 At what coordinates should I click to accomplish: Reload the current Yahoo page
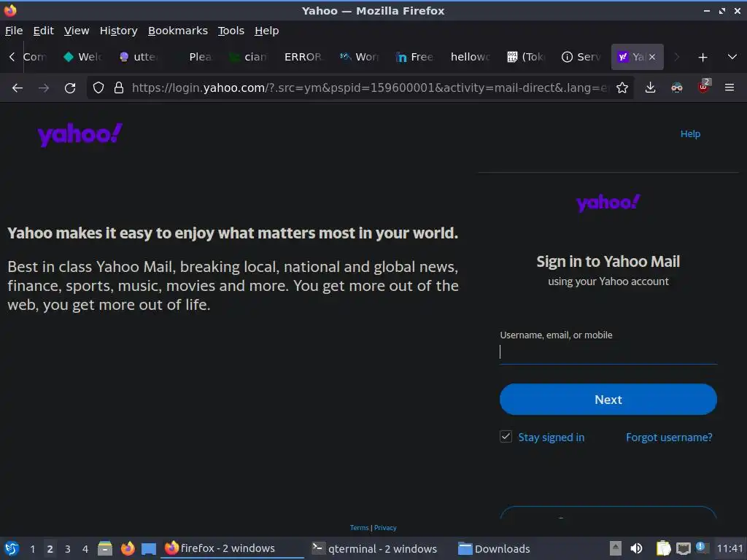click(70, 87)
